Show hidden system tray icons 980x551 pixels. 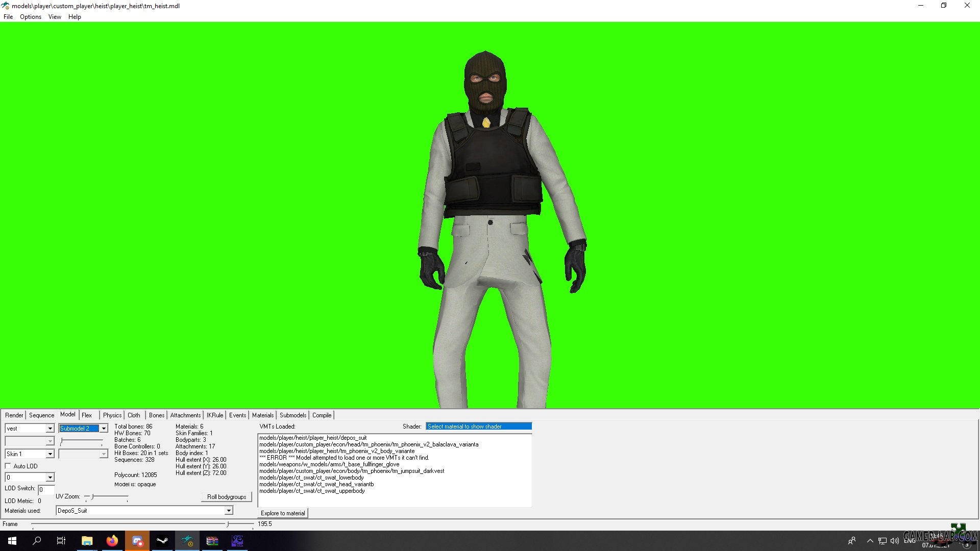[x=870, y=541]
